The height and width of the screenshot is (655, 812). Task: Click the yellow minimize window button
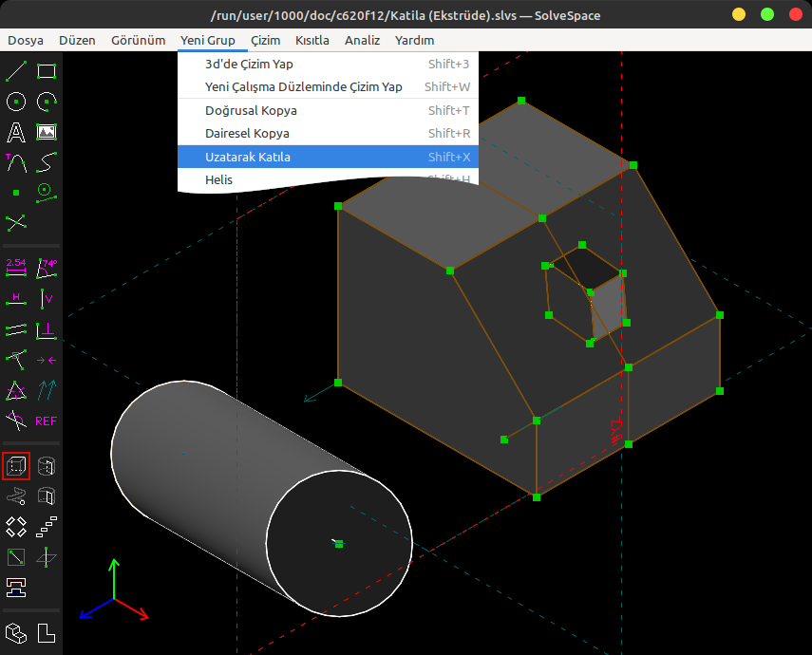739,14
